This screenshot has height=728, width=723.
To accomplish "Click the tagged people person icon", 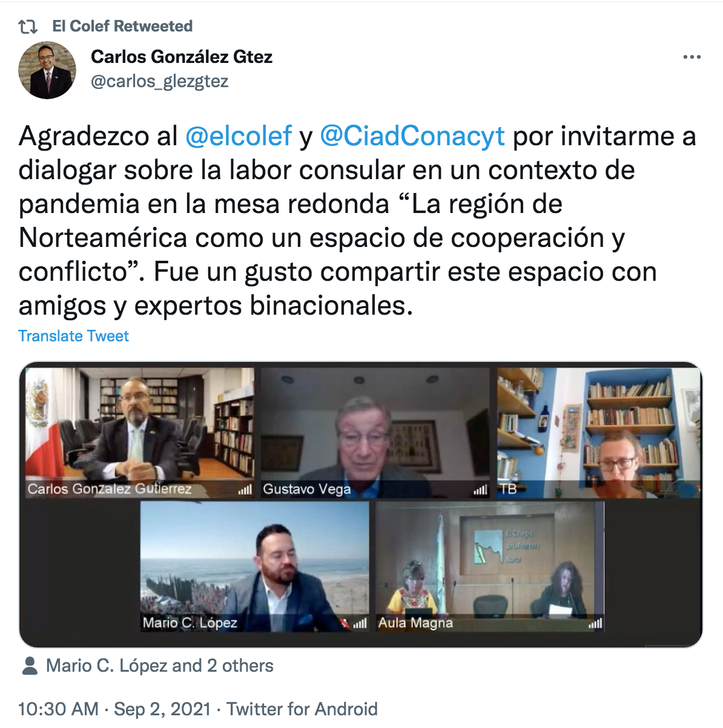I will click(29, 666).
